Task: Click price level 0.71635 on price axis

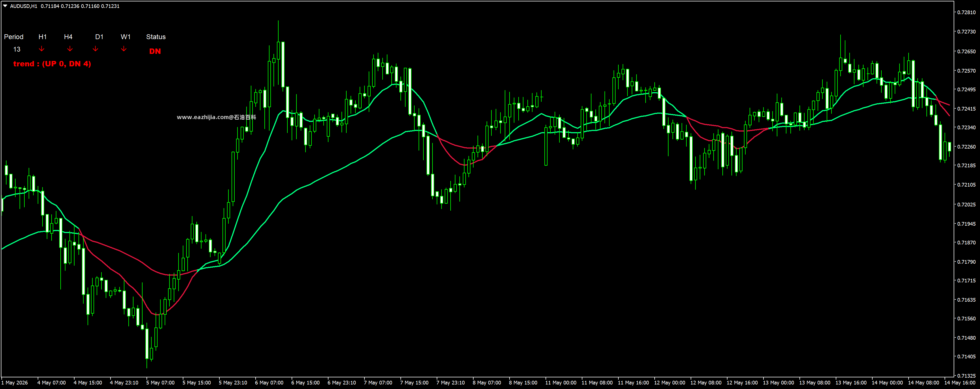Action: tap(966, 300)
